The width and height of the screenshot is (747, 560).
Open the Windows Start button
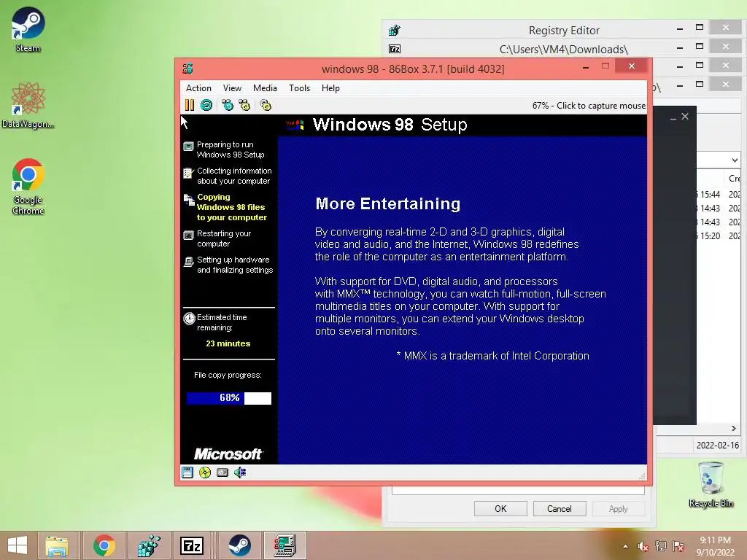(18, 545)
